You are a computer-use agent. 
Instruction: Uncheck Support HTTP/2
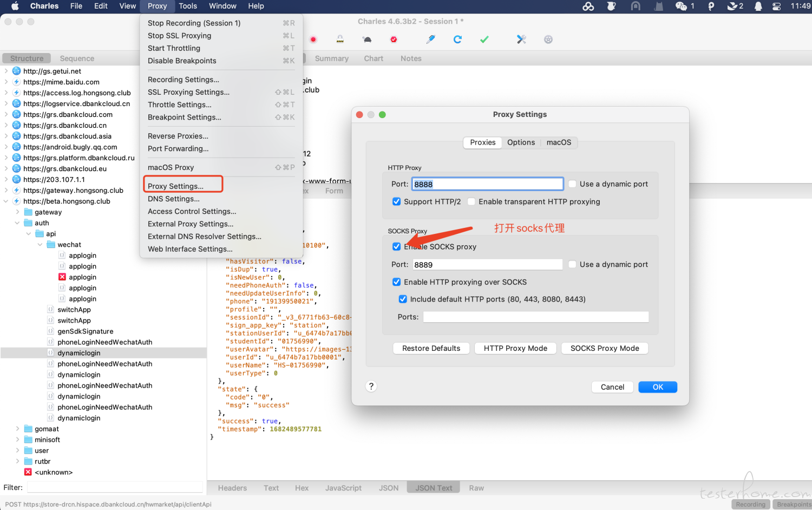pos(396,201)
